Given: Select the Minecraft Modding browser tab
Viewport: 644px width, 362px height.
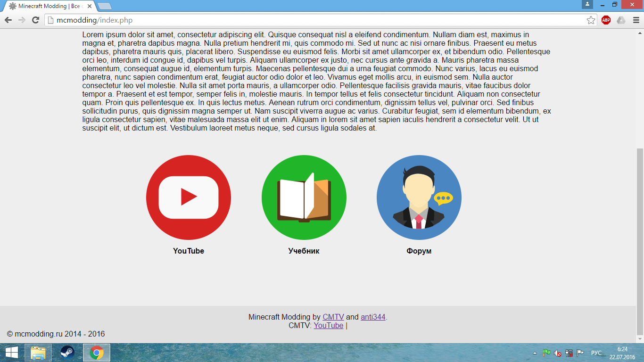Looking at the screenshot, I should tap(49, 6).
